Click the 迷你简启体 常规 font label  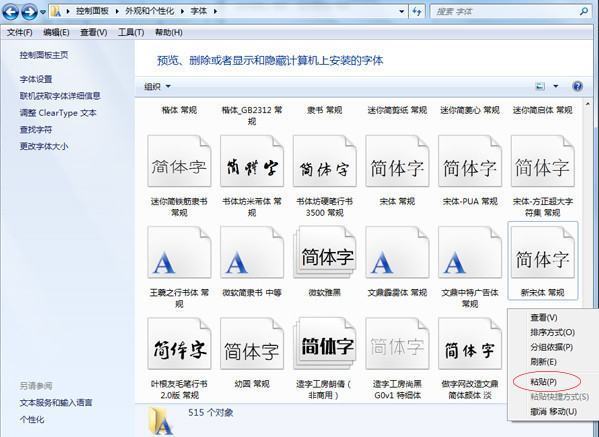click(542, 110)
